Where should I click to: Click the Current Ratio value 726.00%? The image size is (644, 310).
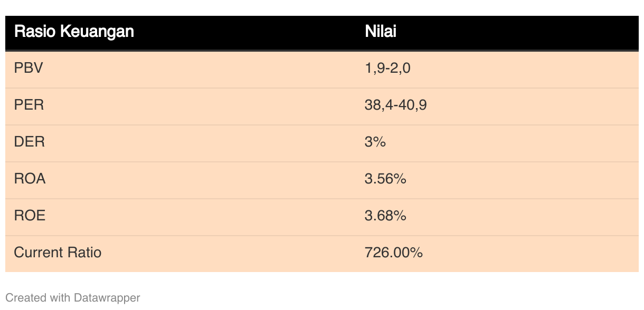point(394,253)
